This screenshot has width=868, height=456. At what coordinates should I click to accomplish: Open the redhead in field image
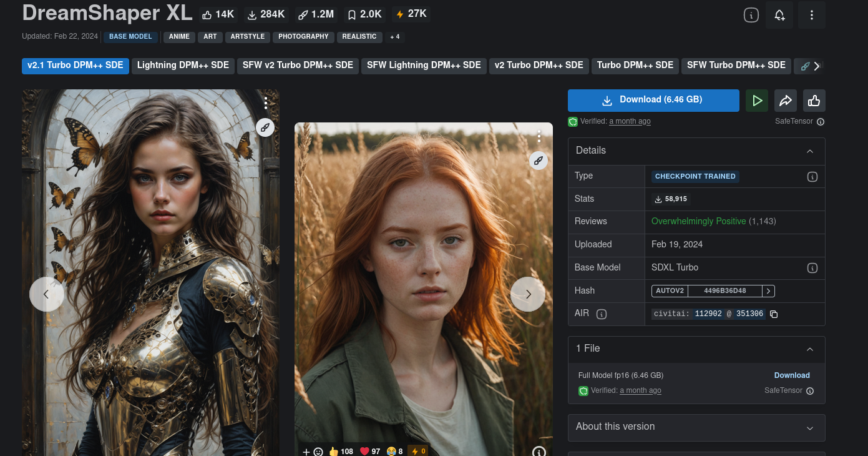pyautogui.click(x=424, y=289)
